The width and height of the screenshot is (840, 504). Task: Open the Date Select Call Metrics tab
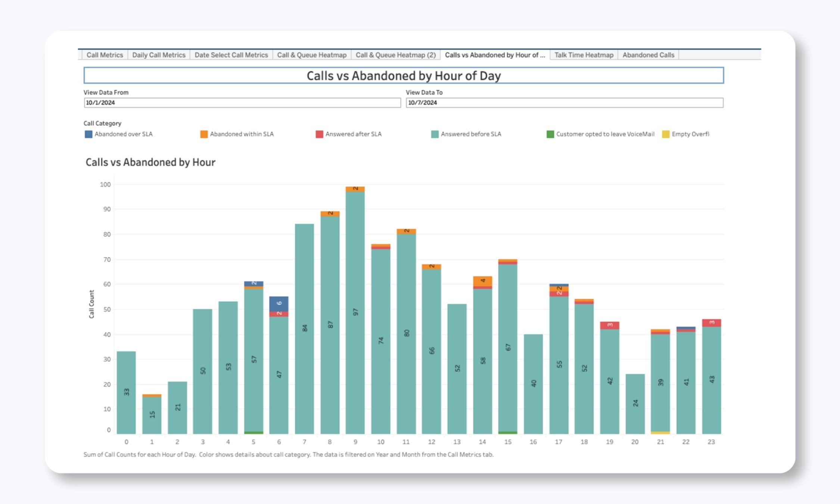pos(231,55)
